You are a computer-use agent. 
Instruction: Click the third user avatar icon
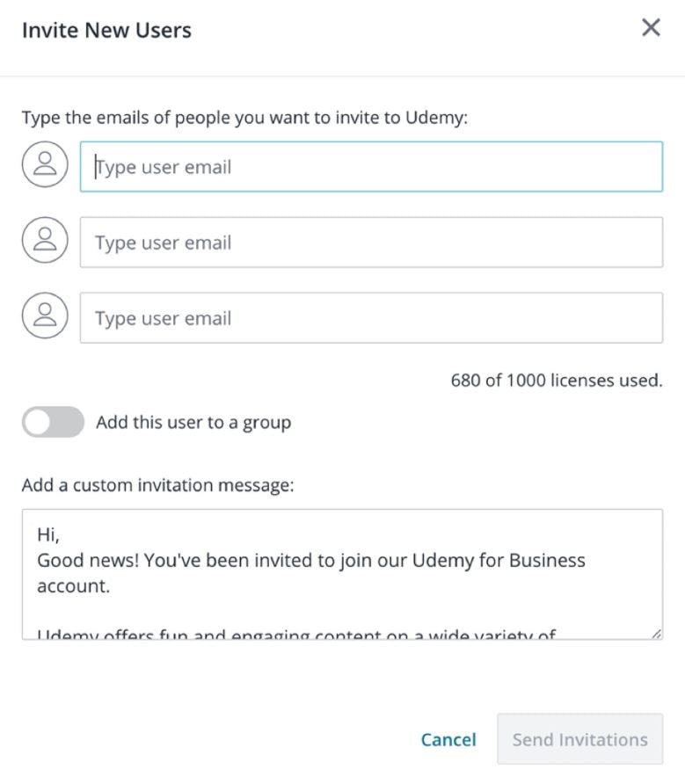click(x=45, y=316)
